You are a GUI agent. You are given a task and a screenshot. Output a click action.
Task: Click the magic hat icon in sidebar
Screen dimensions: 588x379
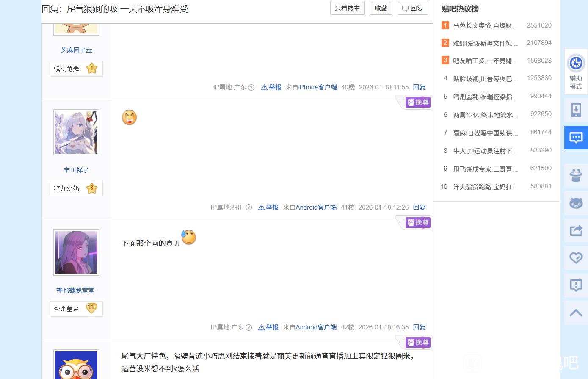coord(576,175)
